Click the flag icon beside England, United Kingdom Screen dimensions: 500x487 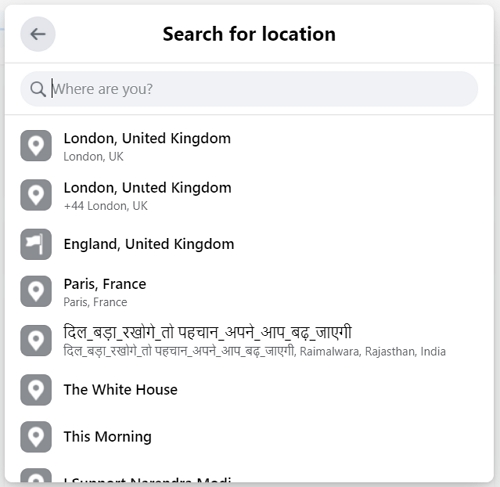pos(36,244)
